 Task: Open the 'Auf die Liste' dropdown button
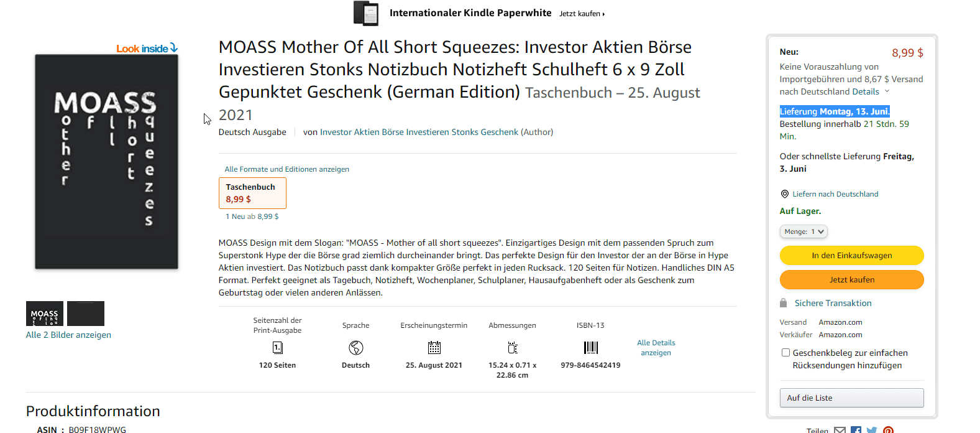851,398
